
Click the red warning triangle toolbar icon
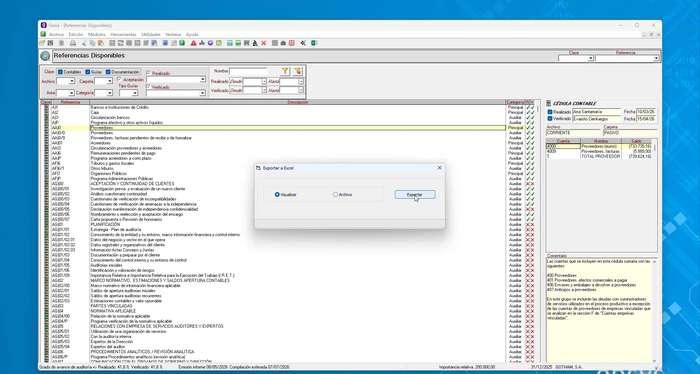tap(193, 43)
